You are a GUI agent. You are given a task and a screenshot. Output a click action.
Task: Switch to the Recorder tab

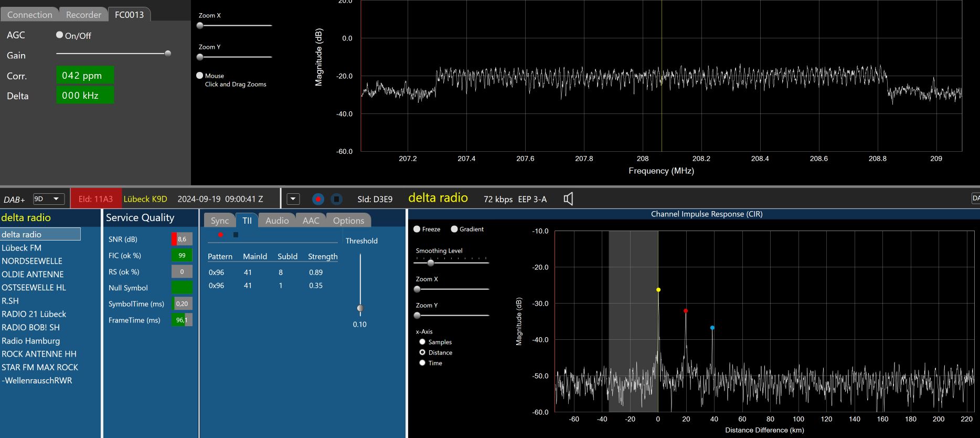coord(83,15)
